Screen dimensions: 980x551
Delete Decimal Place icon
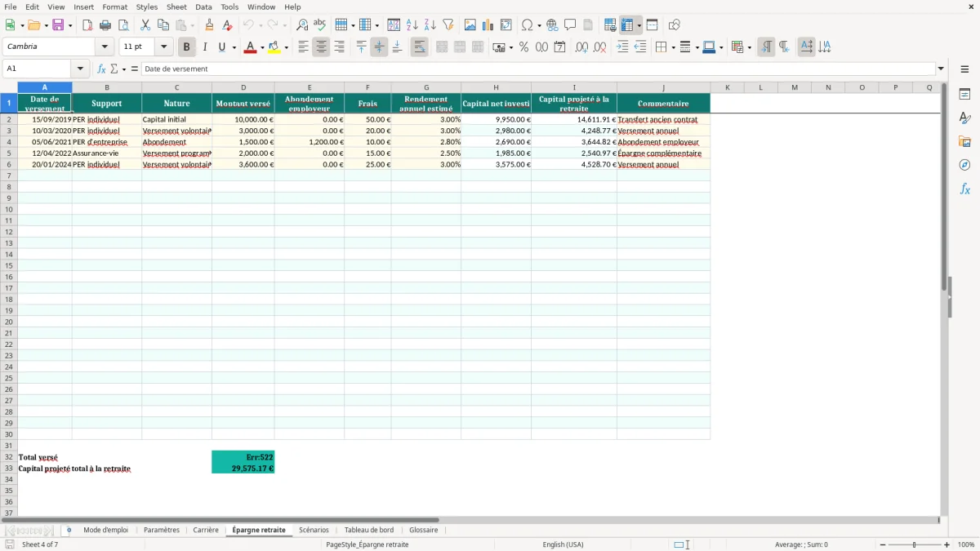(x=599, y=47)
